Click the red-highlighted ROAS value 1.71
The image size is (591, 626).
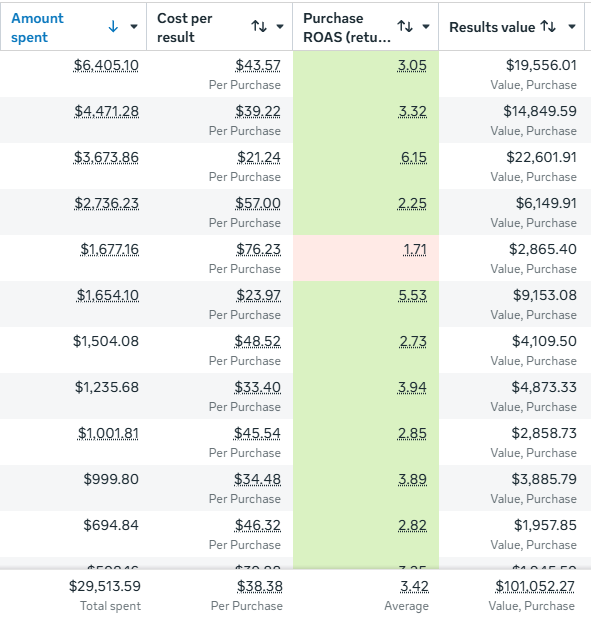point(415,249)
